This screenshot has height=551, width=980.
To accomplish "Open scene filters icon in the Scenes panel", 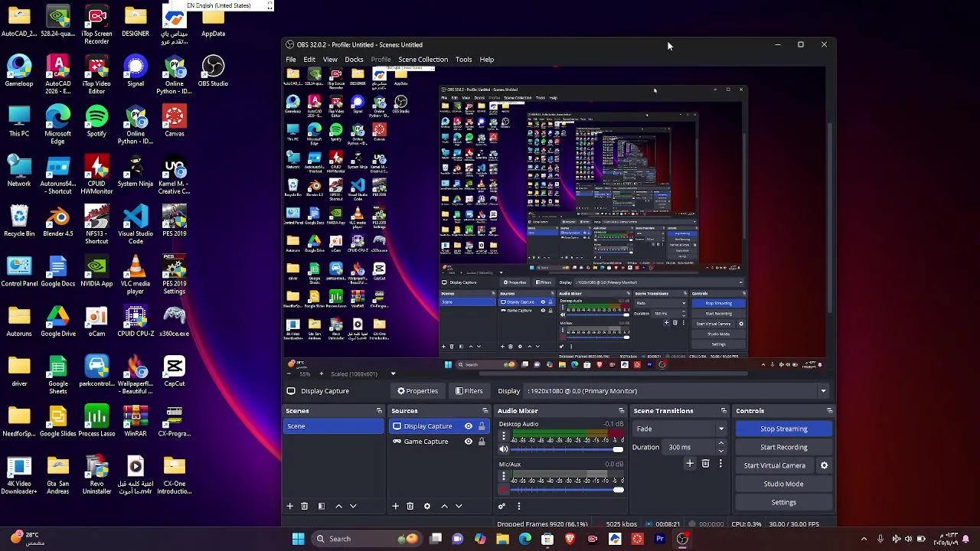I will [321, 506].
